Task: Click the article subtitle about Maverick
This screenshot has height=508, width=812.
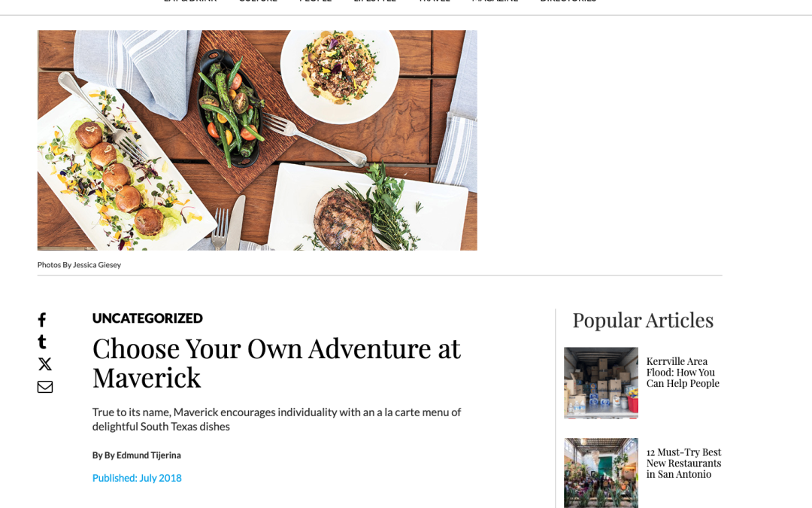Action: click(276, 419)
